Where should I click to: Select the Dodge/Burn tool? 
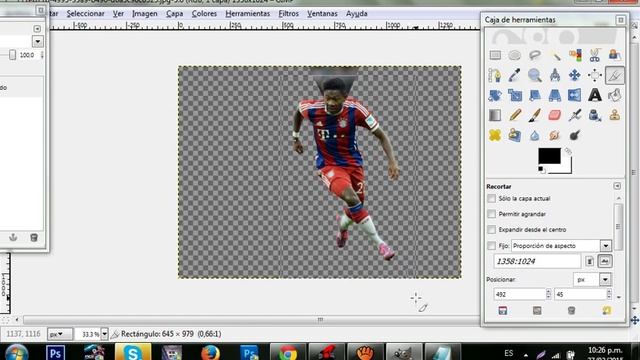tap(575, 135)
